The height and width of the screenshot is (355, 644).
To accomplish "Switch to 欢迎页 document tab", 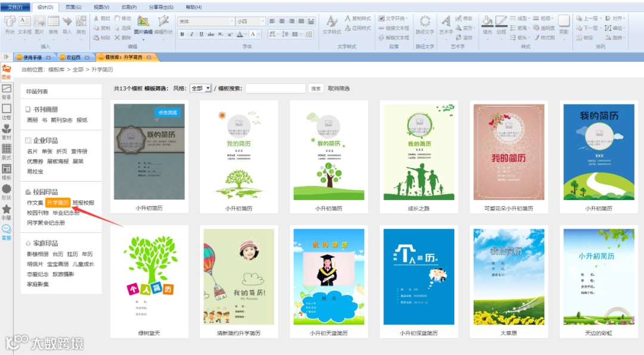I will 73,57.
